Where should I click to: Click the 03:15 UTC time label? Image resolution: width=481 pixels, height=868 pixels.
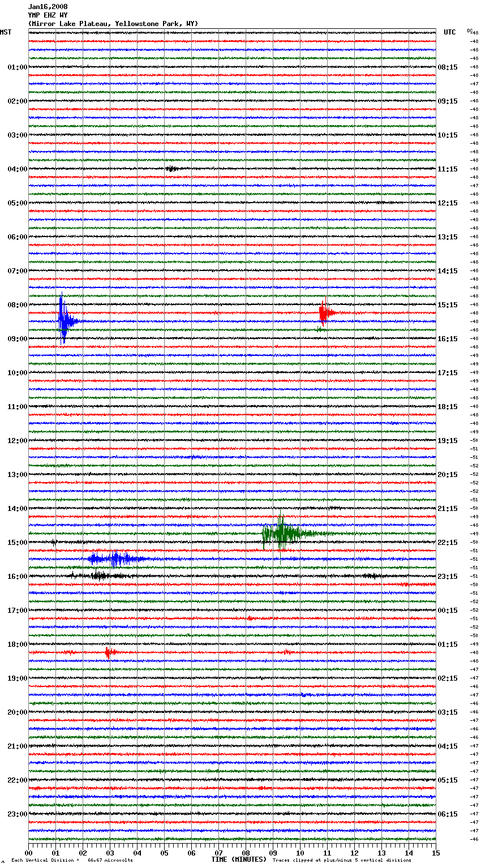(448, 712)
